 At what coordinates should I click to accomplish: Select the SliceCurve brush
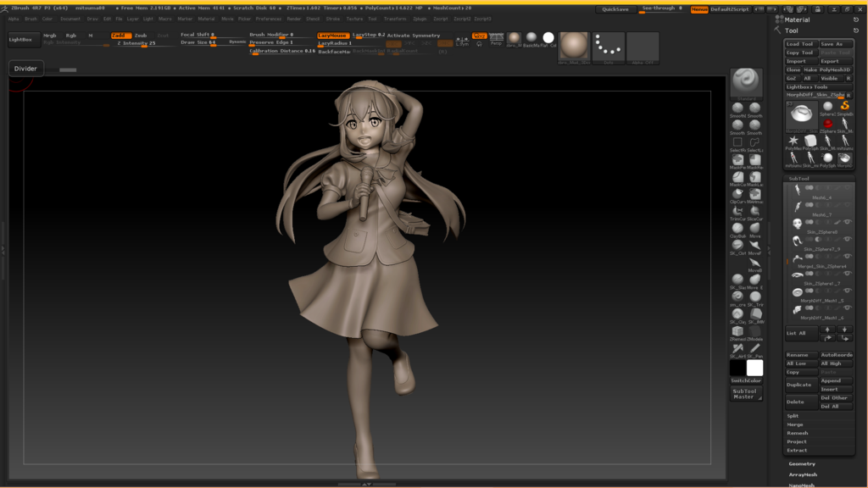tap(754, 211)
